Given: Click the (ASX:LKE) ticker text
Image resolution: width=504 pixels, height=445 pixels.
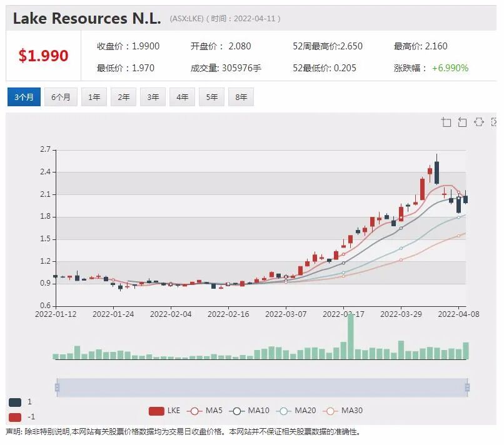Looking at the screenshot, I should pyautogui.click(x=186, y=19).
